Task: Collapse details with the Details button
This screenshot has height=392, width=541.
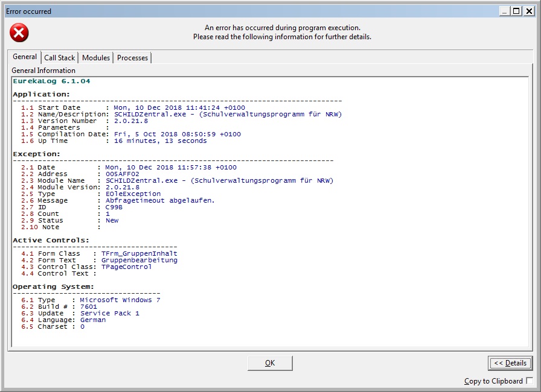Action: pyautogui.click(x=510, y=363)
